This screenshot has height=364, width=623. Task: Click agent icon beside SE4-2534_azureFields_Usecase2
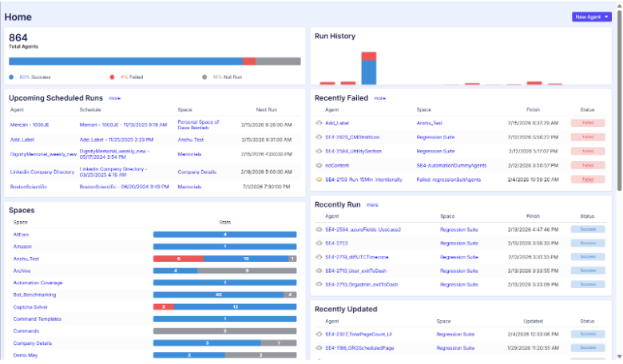[319, 229]
